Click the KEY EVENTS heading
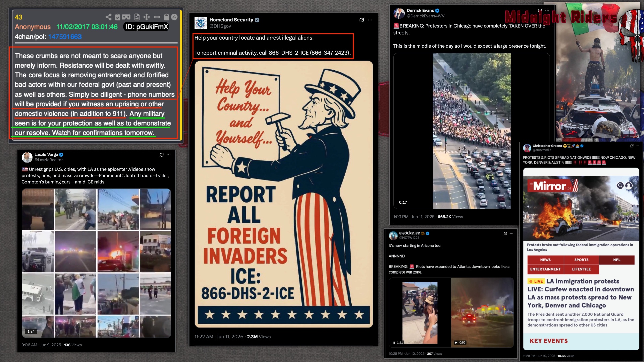 548,341
